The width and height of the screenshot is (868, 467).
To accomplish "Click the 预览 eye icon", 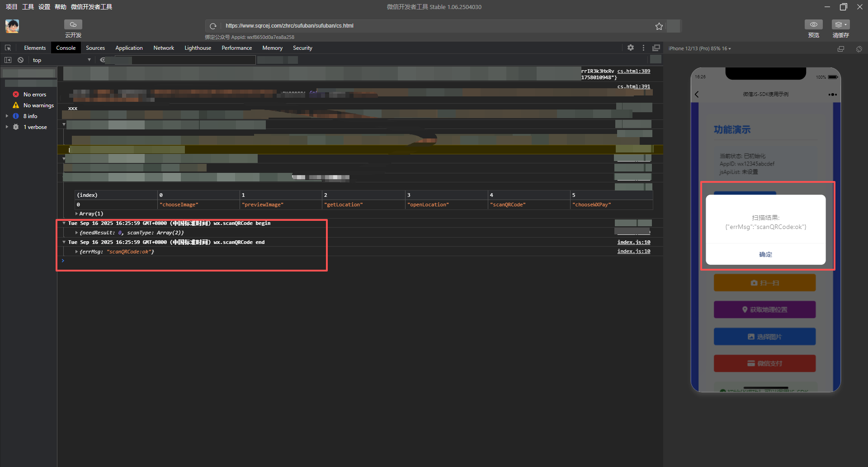I will pyautogui.click(x=813, y=24).
